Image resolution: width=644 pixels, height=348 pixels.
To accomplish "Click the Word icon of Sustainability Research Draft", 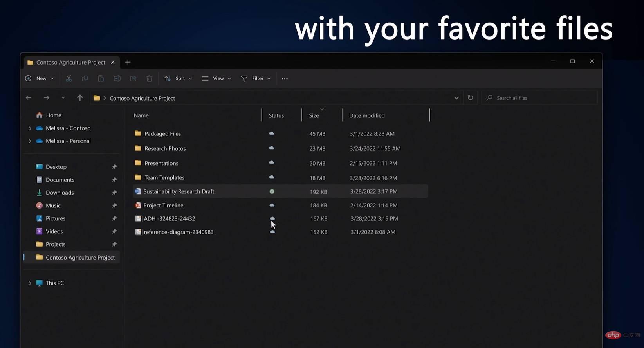I will pos(138,191).
